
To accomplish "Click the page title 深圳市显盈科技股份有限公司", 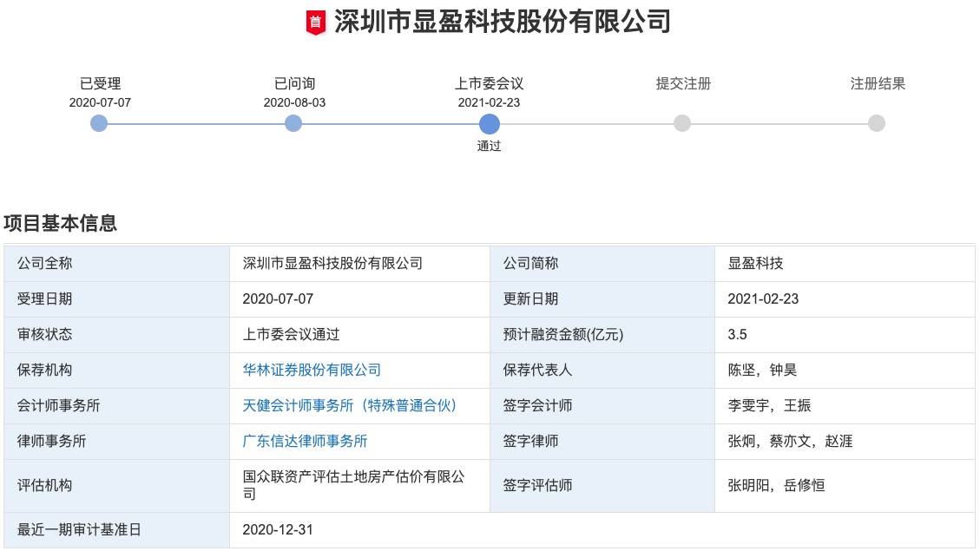I will coord(503,22).
